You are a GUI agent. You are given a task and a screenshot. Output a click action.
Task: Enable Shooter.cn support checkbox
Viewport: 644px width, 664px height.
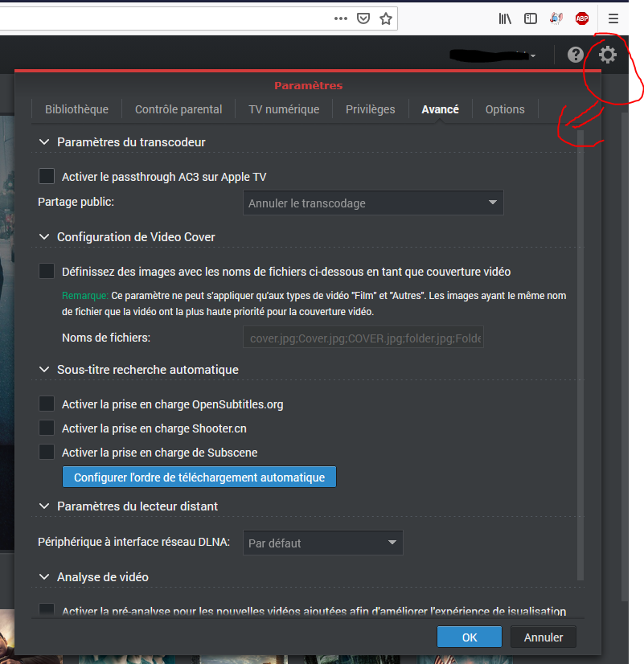point(47,428)
